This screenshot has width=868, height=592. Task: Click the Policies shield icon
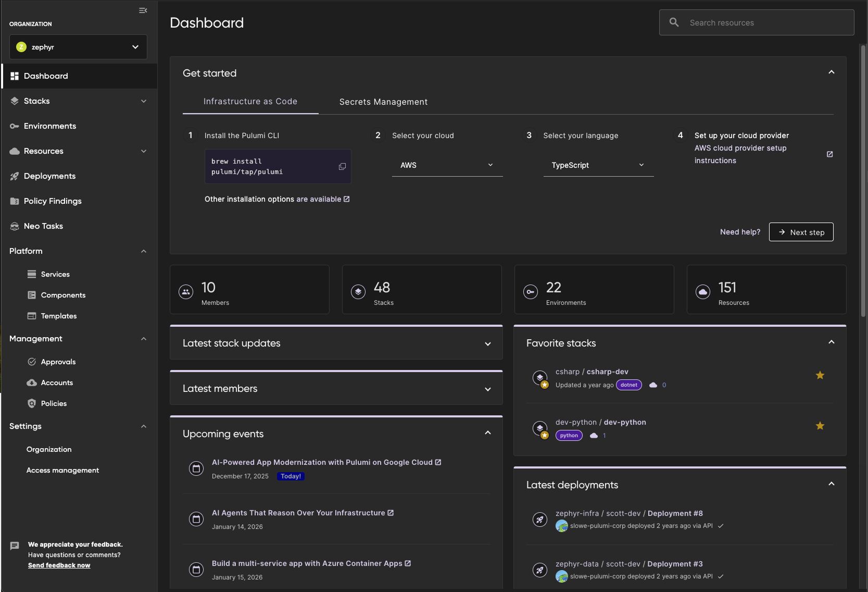click(x=32, y=403)
